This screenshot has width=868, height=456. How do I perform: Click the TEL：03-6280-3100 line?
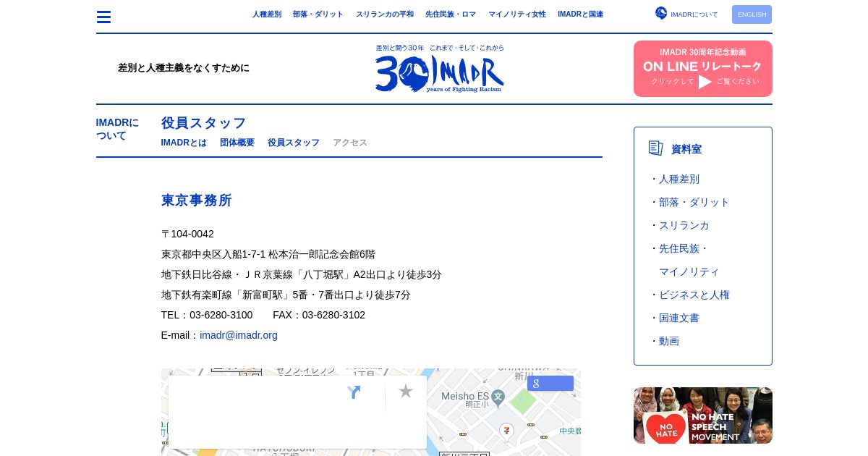pos(207,315)
